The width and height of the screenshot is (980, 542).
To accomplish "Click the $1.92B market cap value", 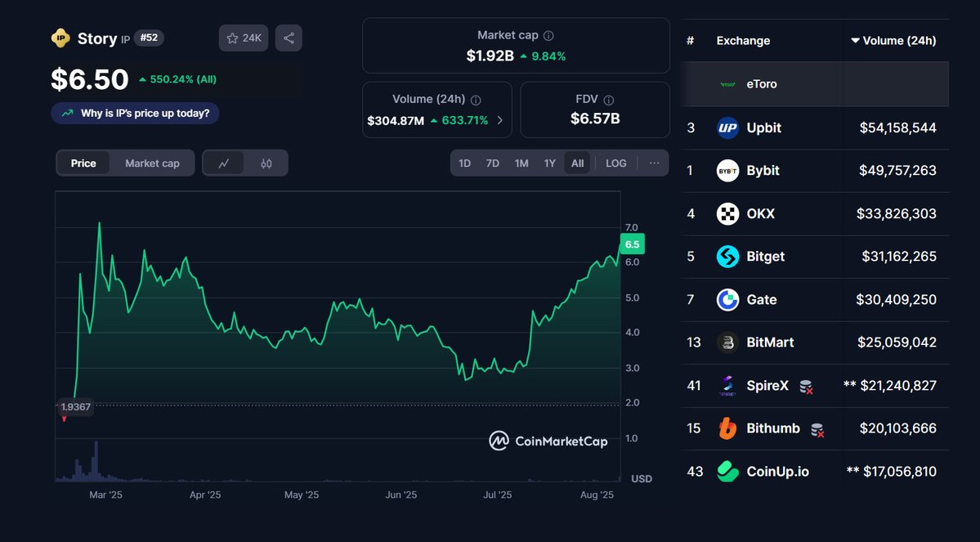I will 490,56.
